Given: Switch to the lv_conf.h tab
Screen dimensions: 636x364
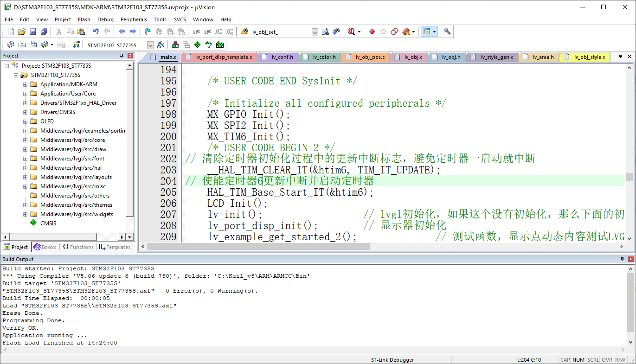Looking at the screenshot, I should pos(278,57).
